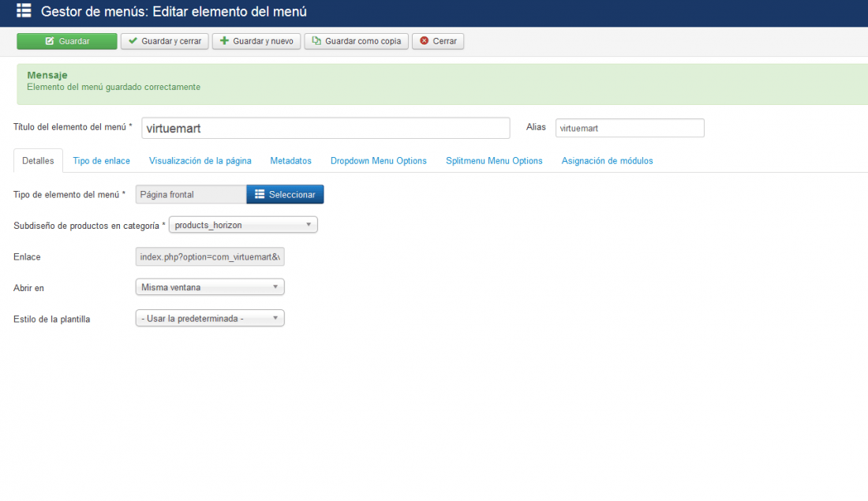
Task: Click the edit icon on Guardar
Action: (50, 41)
